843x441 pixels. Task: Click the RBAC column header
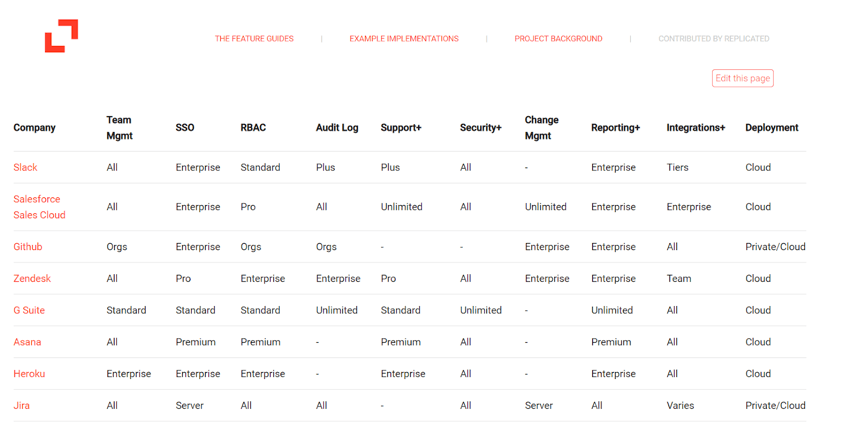pos(253,128)
